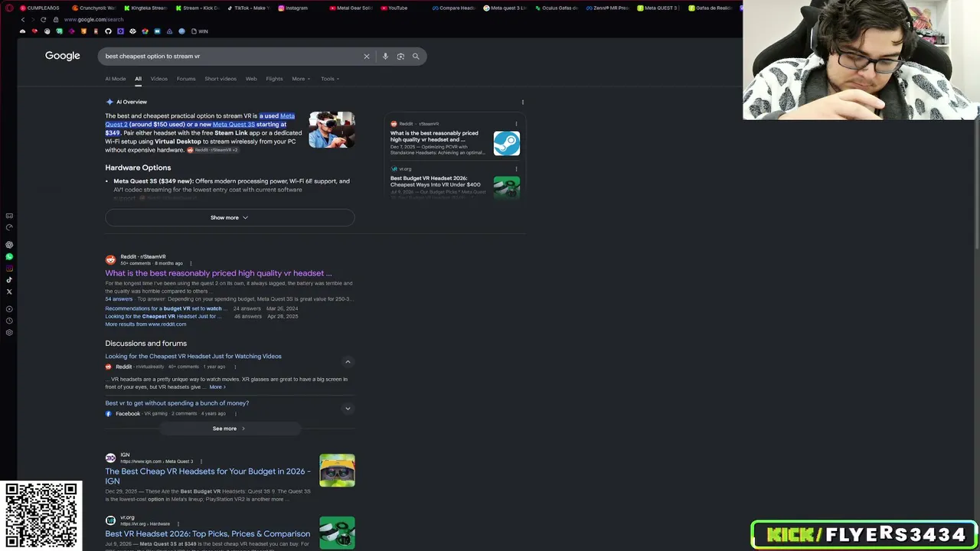Image resolution: width=980 pixels, height=551 pixels.
Task: Open AI Overview three-dot options menu
Action: pyautogui.click(x=523, y=102)
